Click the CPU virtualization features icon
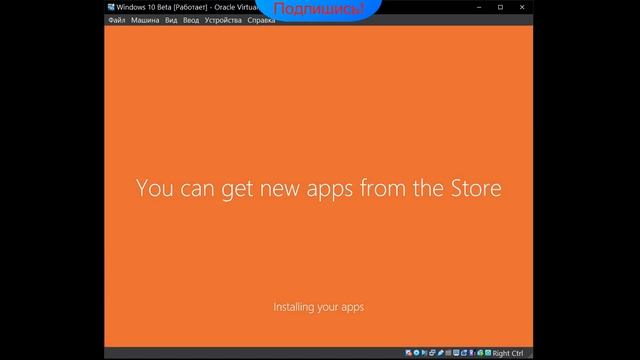The height and width of the screenshot is (360, 640). point(471,353)
